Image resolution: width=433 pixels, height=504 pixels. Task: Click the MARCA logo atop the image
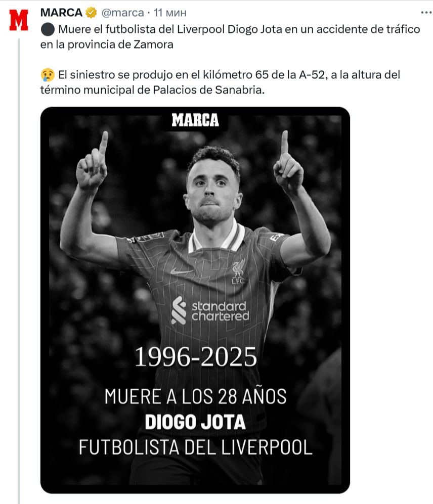(x=195, y=120)
